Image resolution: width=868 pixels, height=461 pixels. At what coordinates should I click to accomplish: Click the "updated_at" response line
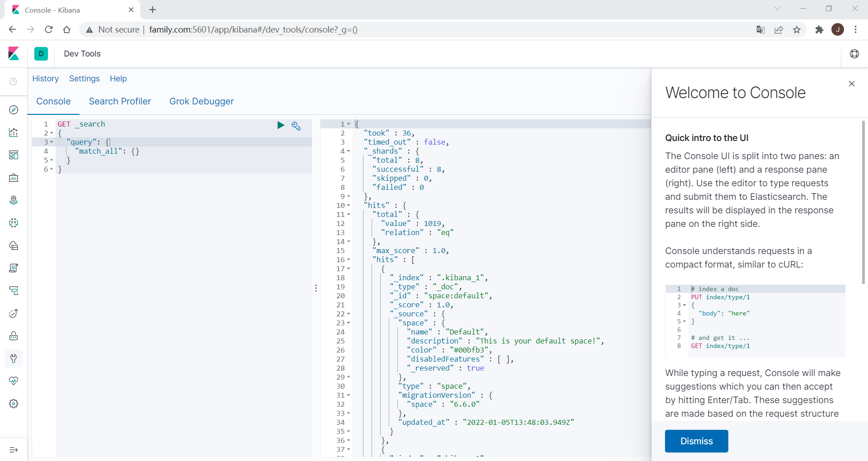coord(486,422)
